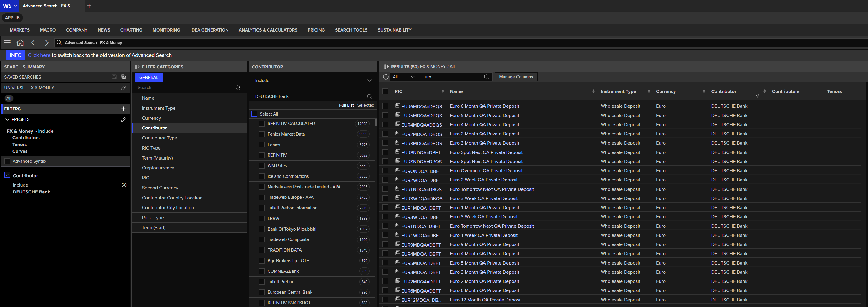868x307 pixels.
Task: Click the 'Click here' old version link
Action: click(x=39, y=55)
